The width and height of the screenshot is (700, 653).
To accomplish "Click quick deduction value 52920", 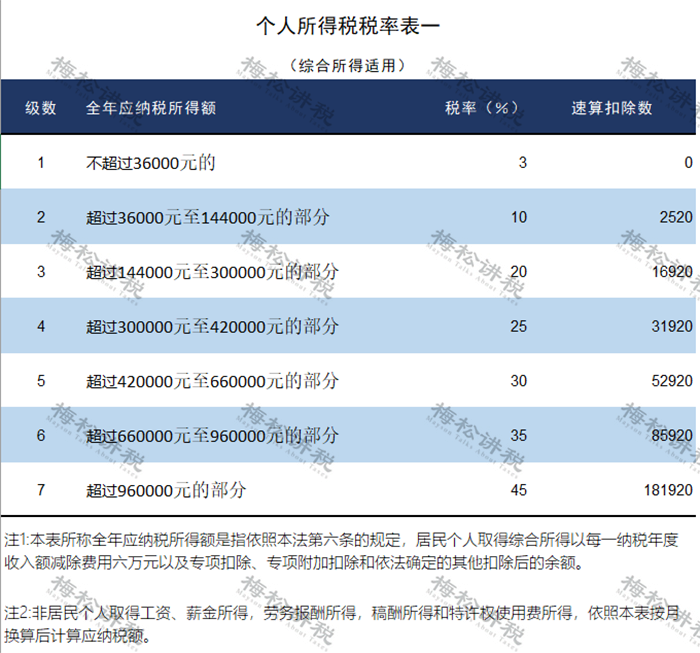I will (x=672, y=381).
